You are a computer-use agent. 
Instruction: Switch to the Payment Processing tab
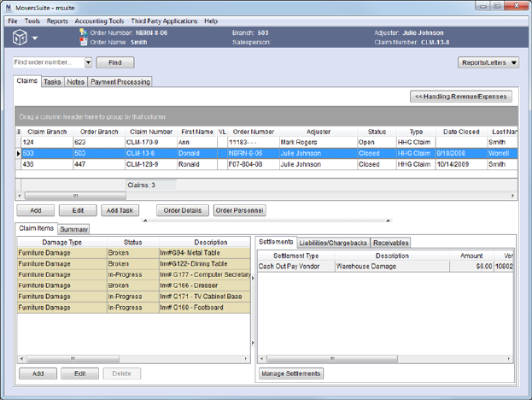tap(120, 82)
